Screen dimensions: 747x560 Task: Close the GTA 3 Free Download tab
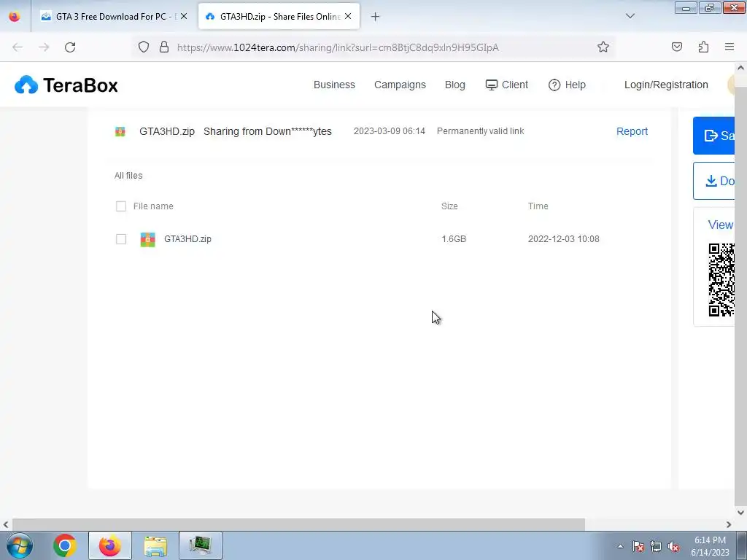(x=184, y=16)
